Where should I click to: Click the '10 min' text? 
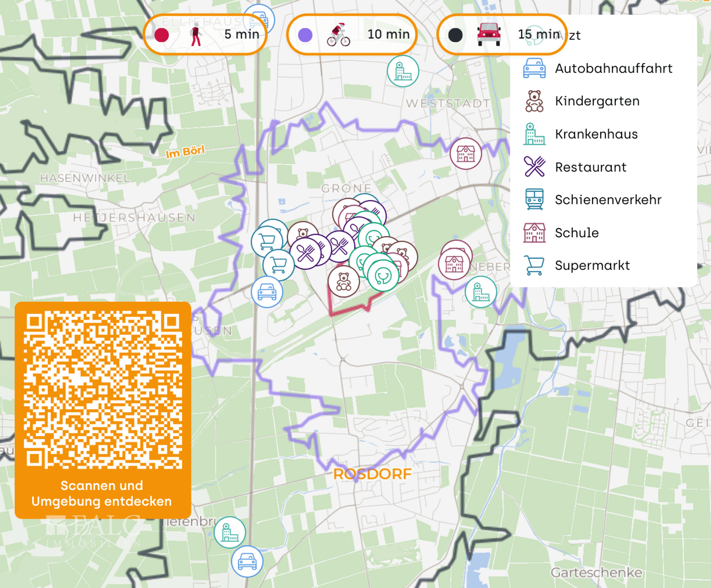pyautogui.click(x=389, y=34)
